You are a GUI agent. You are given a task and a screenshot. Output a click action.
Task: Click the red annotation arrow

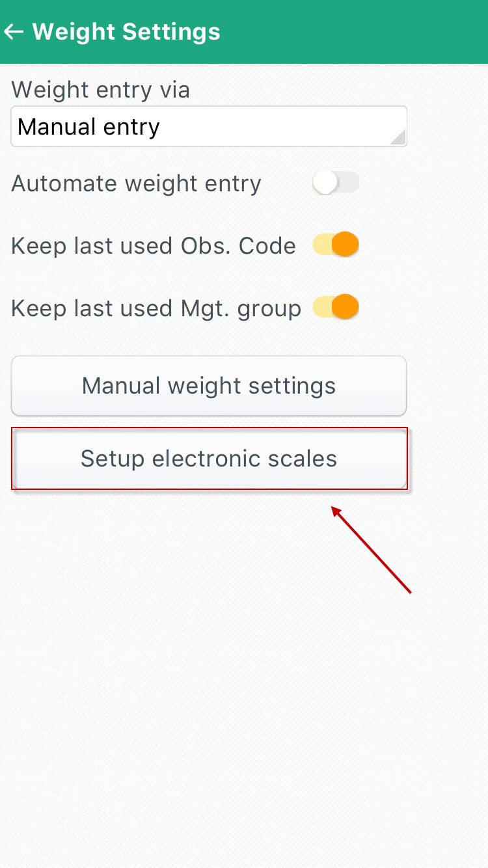tap(372, 550)
